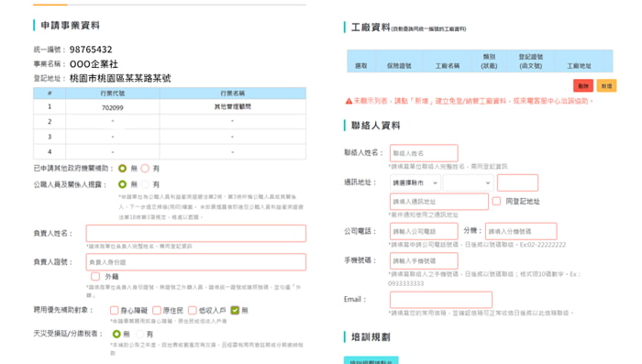The width and height of the screenshot is (642, 364).
Task: Click the 選取 column header
Action: click(361, 65)
